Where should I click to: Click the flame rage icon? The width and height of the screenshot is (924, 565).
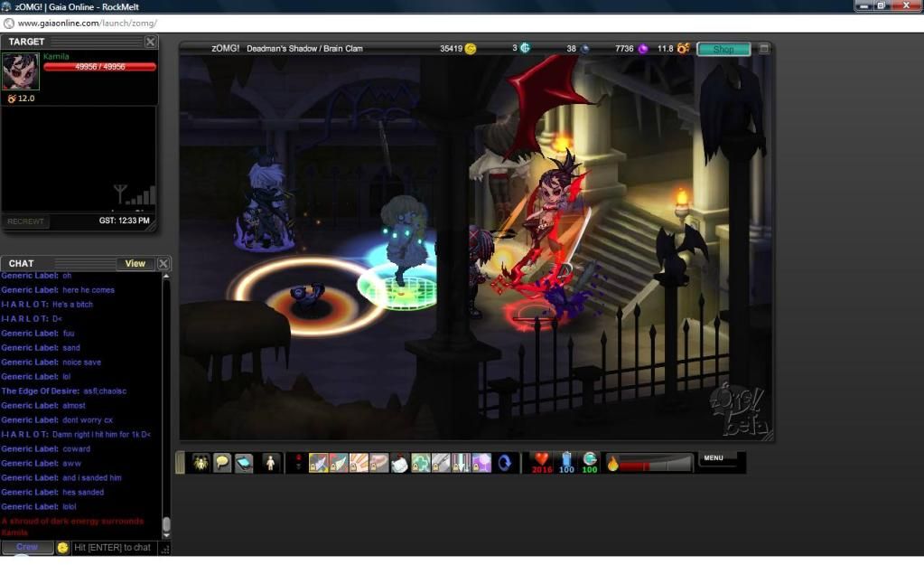click(613, 464)
